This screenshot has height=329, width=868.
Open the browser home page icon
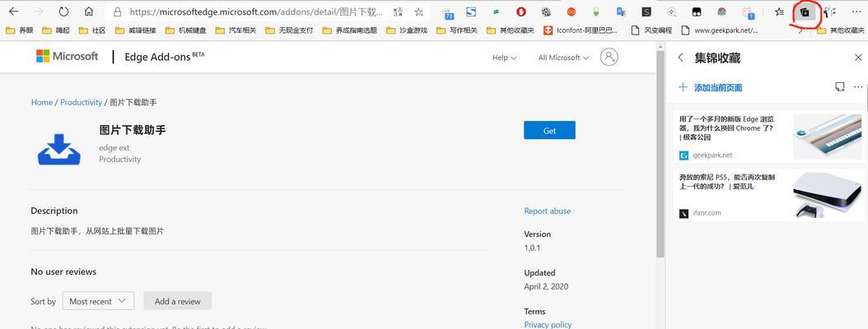pyautogui.click(x=89, y=12)
